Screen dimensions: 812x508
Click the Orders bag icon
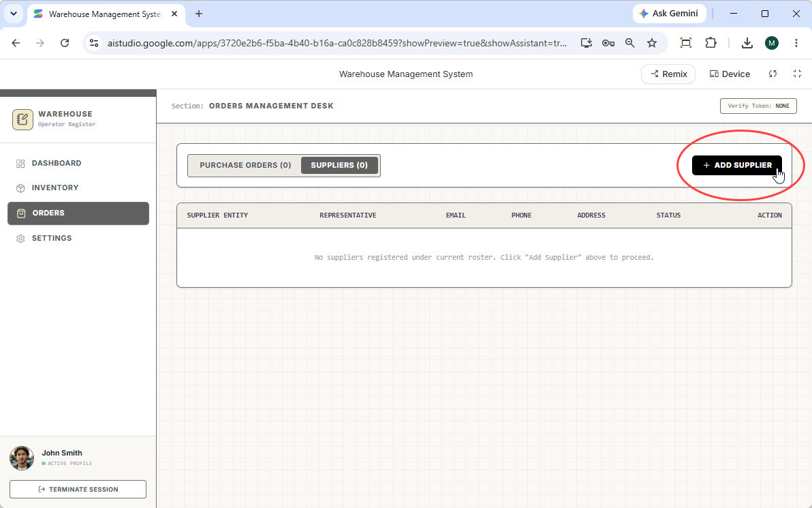[x=21, y=213]
